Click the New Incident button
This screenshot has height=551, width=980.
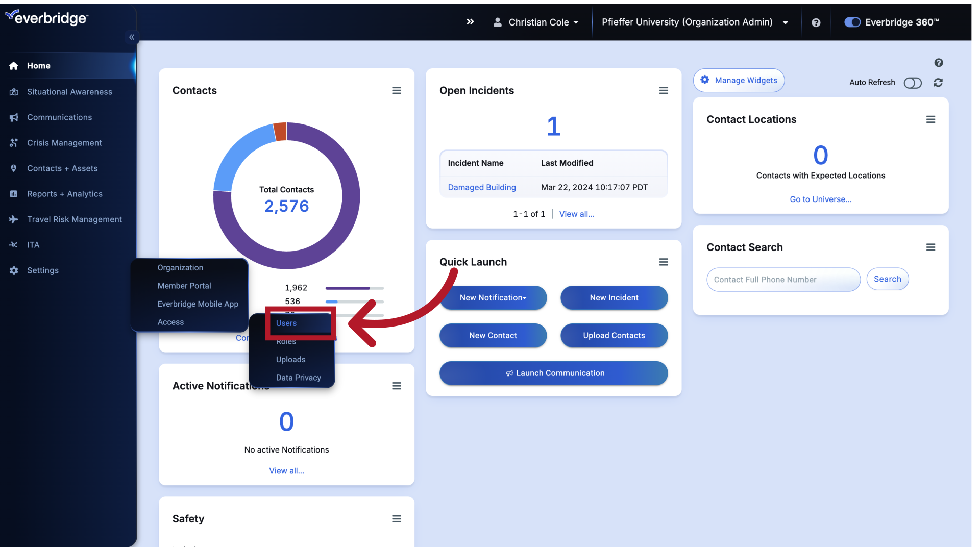[614, 297]
